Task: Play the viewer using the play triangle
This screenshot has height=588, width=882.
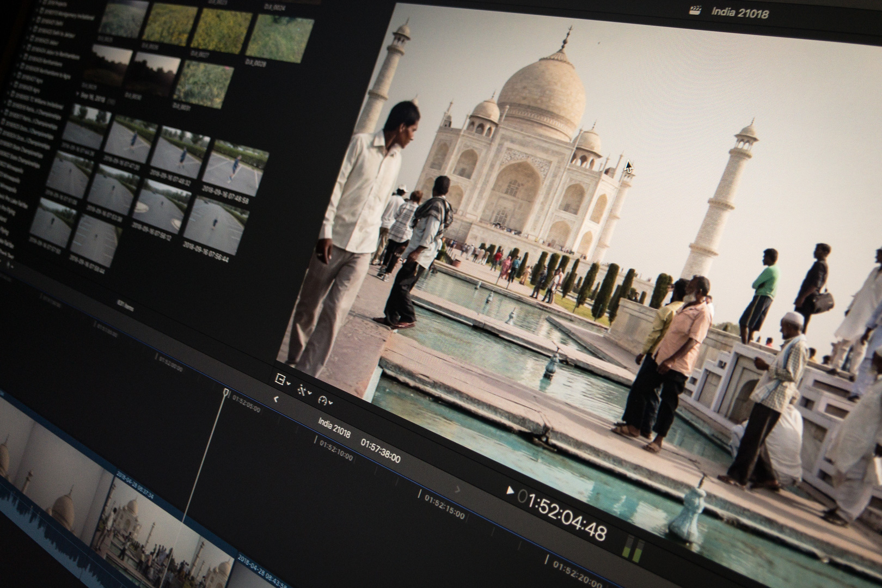Action: 510,491
